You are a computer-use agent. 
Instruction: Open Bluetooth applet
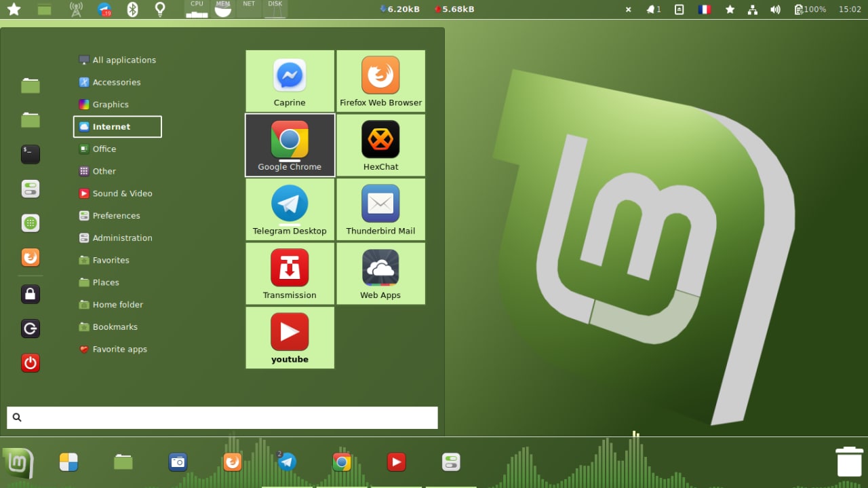tap(133, 10)
